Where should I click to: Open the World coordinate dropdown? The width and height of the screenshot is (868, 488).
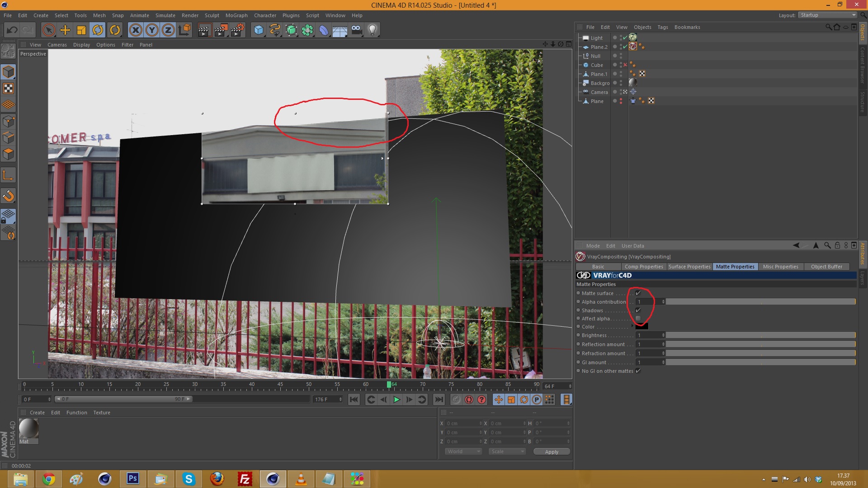click(x=463, y=451)
